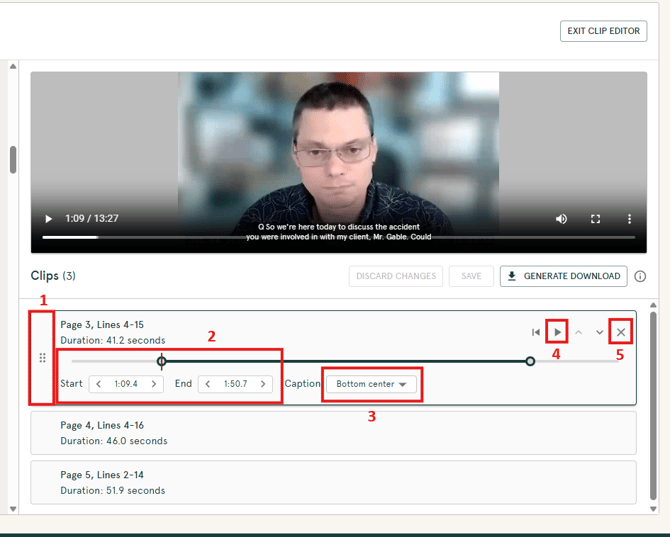Grab the drag handle of Page 3 clip
Screen dimensions: 670x537
pyautogui.click(x=42, y=358)
